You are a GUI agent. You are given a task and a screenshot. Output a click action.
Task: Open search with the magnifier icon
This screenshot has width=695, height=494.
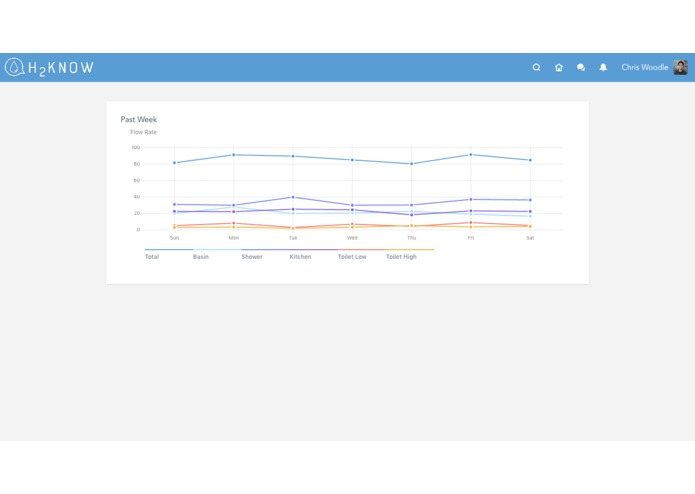pos(536,67)
